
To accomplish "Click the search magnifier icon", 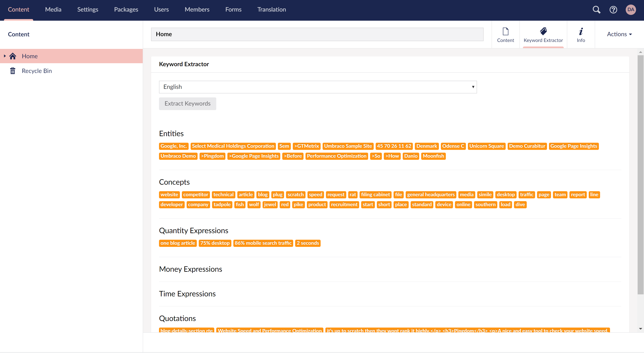I will tap(596, 10).
